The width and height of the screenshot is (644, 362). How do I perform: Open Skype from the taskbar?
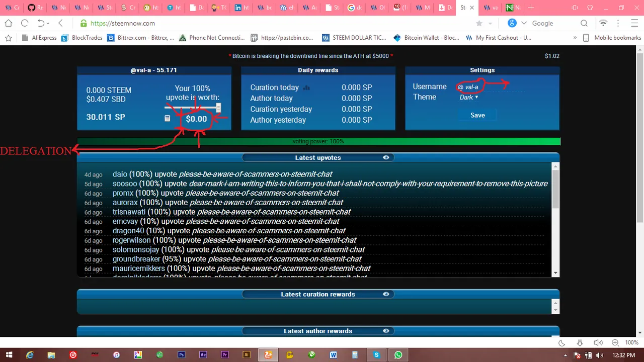pyautogui.click(x=376, y=355)
